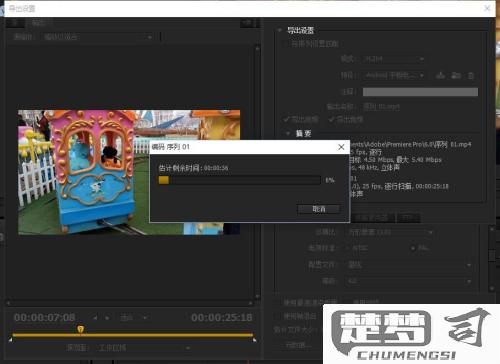Switch to the multiplexer tab beside FTP
Viewport: 500px width, 364px height.
pyautogui.click(x=372, y=218)
